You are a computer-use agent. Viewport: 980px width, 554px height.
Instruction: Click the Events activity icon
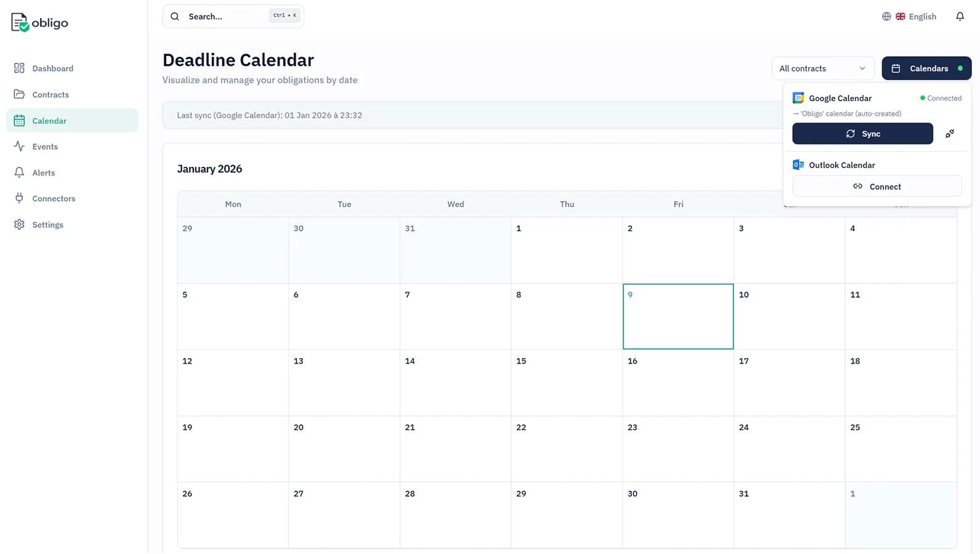pos(20,147)
